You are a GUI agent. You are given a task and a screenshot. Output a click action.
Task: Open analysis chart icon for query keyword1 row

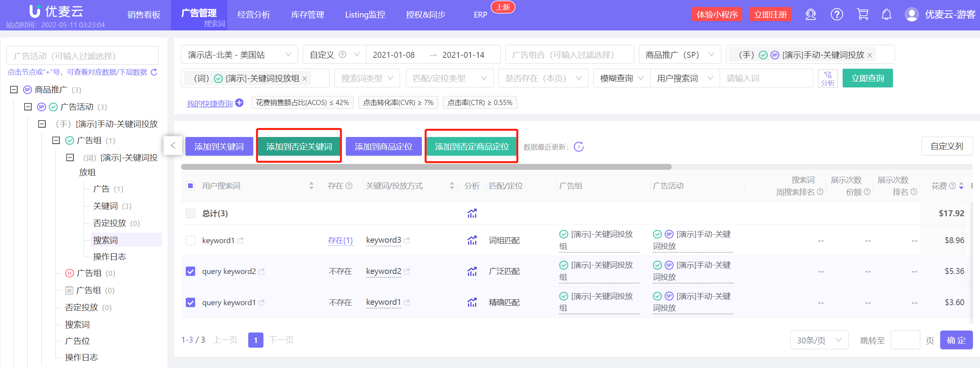pyautogui.click(x=472, y=302)
